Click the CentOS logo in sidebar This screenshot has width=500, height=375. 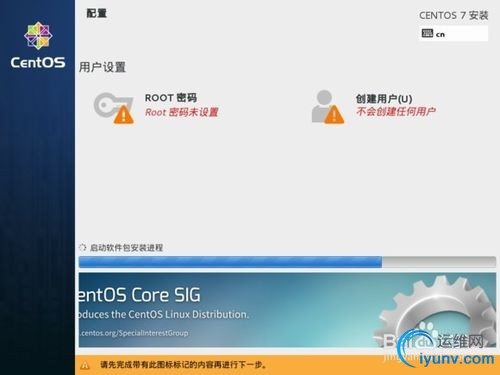(38, 45)
